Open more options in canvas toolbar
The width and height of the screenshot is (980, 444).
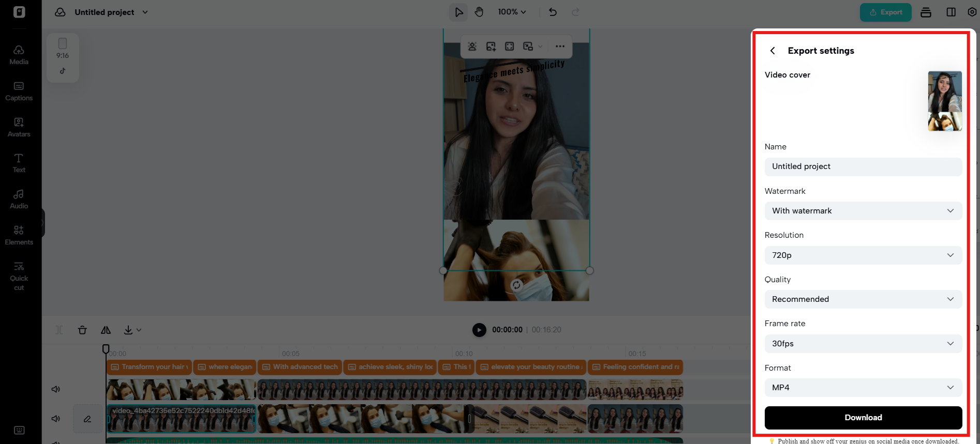click(x=560, y=47)
